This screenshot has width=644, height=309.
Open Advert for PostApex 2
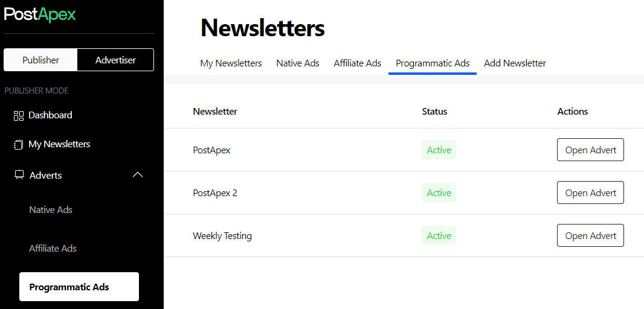(590, 193)
